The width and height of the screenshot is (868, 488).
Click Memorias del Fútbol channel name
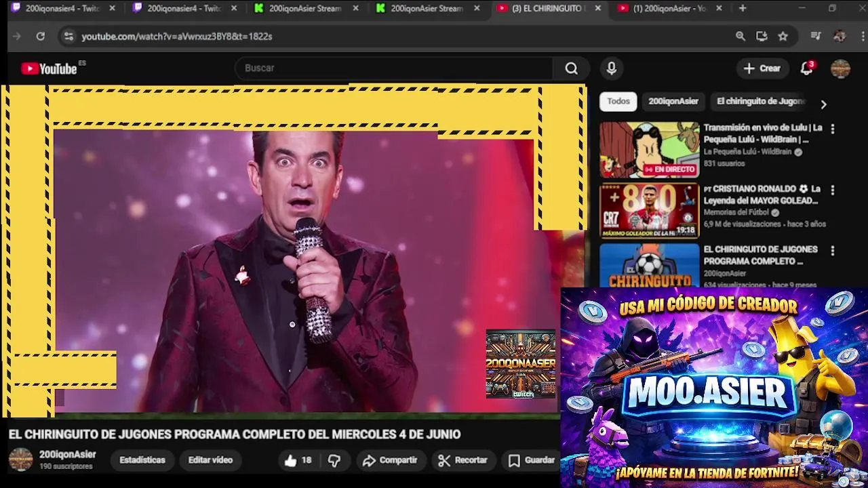point(738,213)
